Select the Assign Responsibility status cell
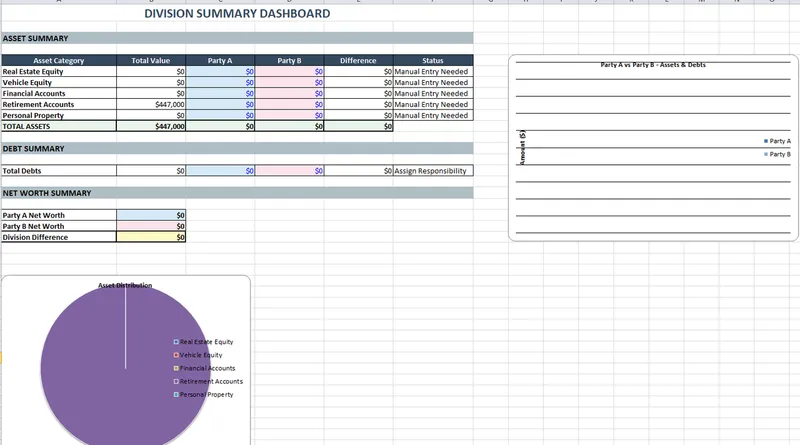This screenshot has height=445, width=800. (x=433, y=170)
